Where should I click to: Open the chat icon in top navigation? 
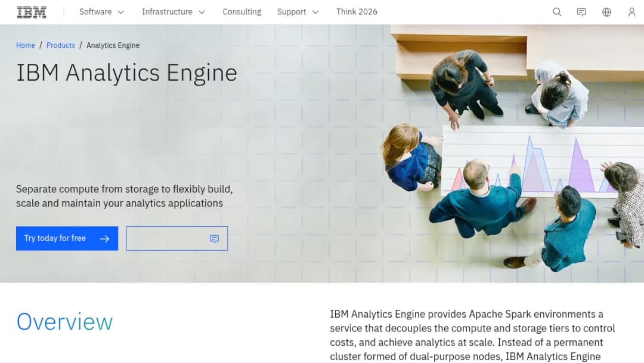click(581, 13)
